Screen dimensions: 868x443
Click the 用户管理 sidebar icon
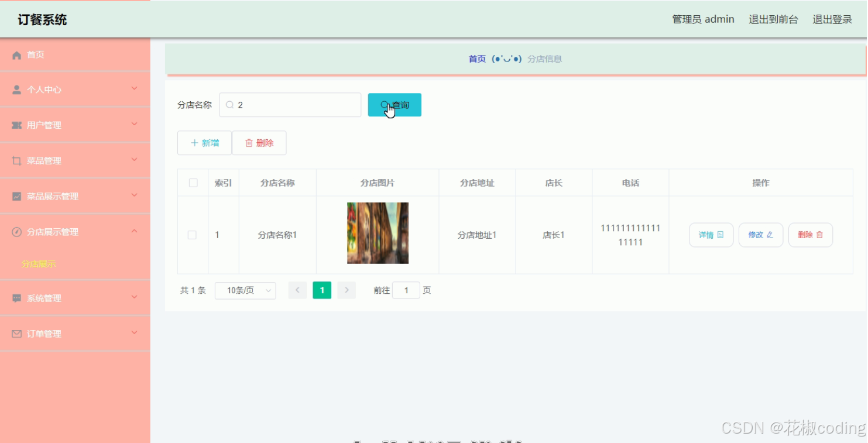pyautogui.click(x=16, y=125)
